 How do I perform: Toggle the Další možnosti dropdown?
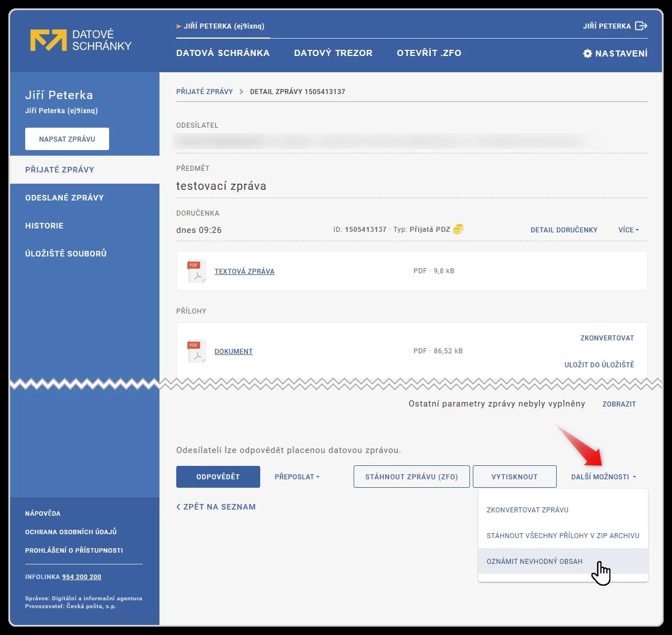pyautogui.click(x=604, y=477)
